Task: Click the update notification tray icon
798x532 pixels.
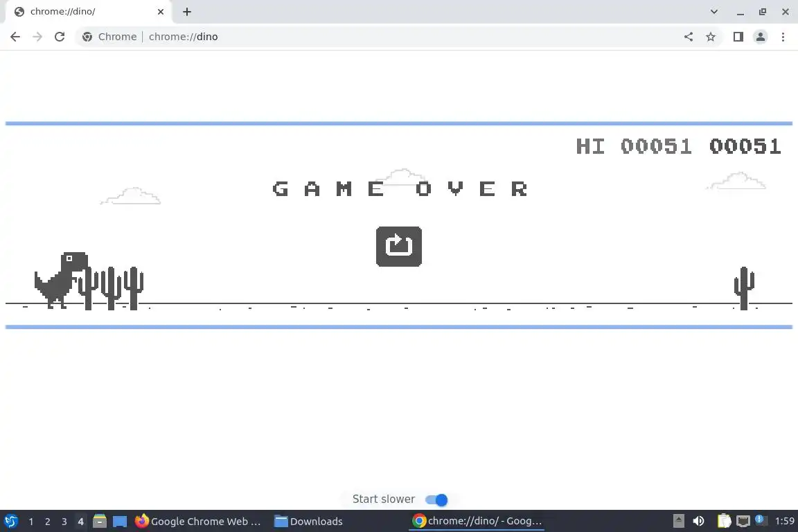Action: 761,520
